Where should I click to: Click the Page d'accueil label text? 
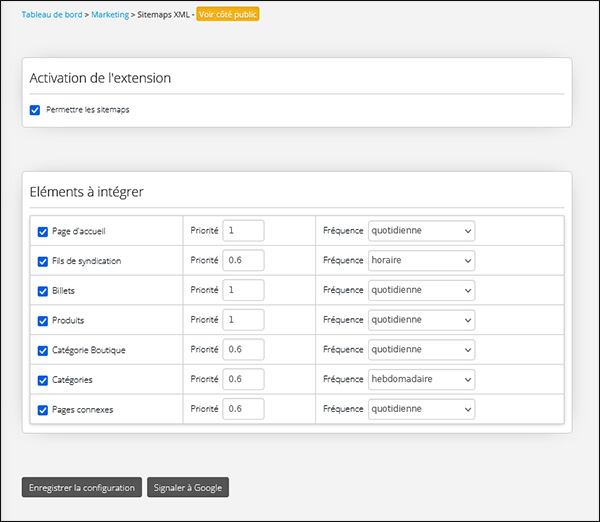78,231
